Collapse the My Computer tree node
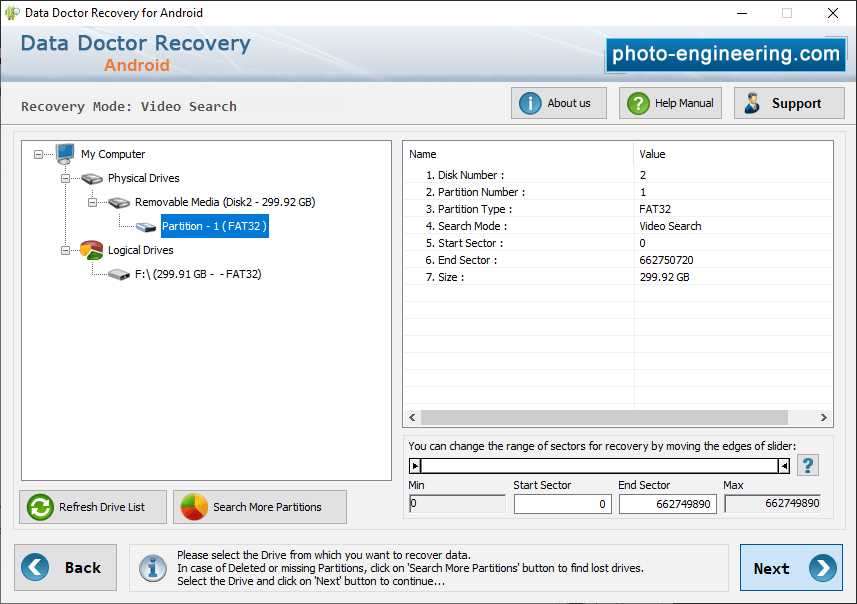857x604 pixels. (38, 155)
